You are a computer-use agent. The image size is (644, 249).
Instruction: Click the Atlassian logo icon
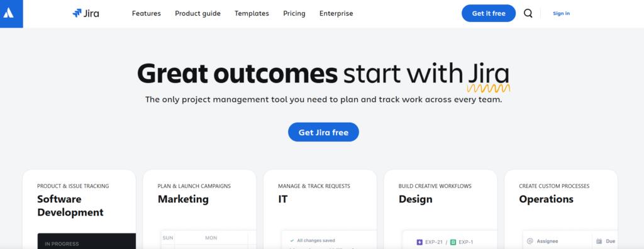click(8, 13)
